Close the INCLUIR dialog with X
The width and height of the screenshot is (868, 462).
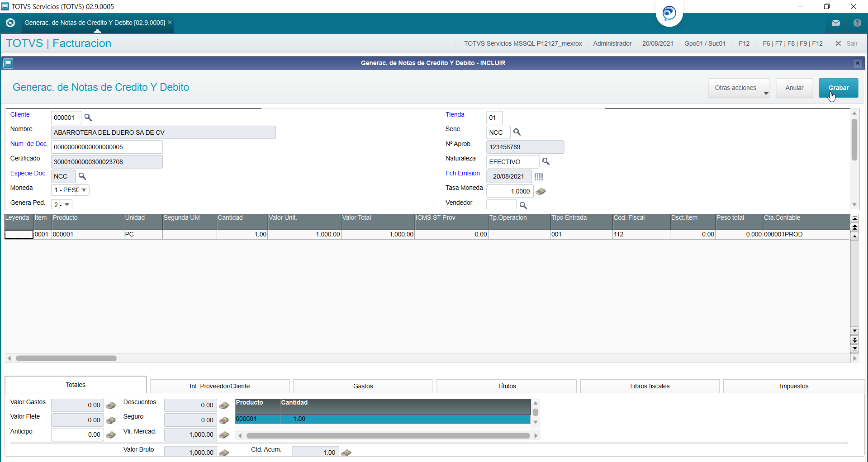click(x=857, y=63)
